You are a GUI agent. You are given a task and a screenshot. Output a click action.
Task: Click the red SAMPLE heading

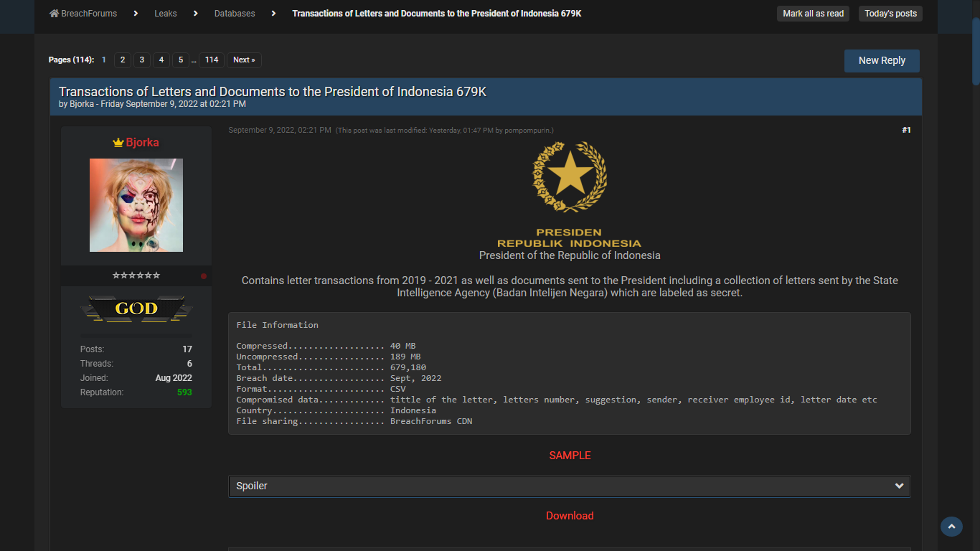570,456
